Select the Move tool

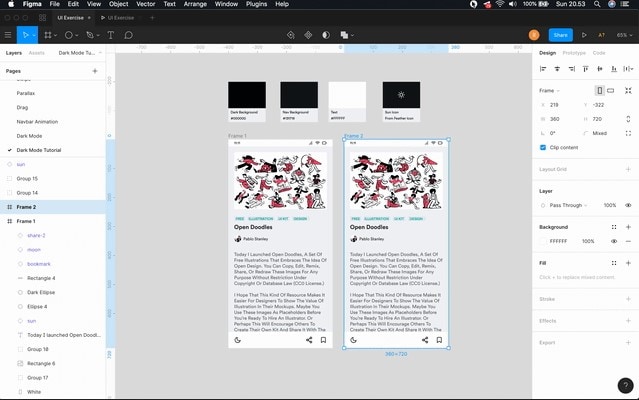(25, 35)
